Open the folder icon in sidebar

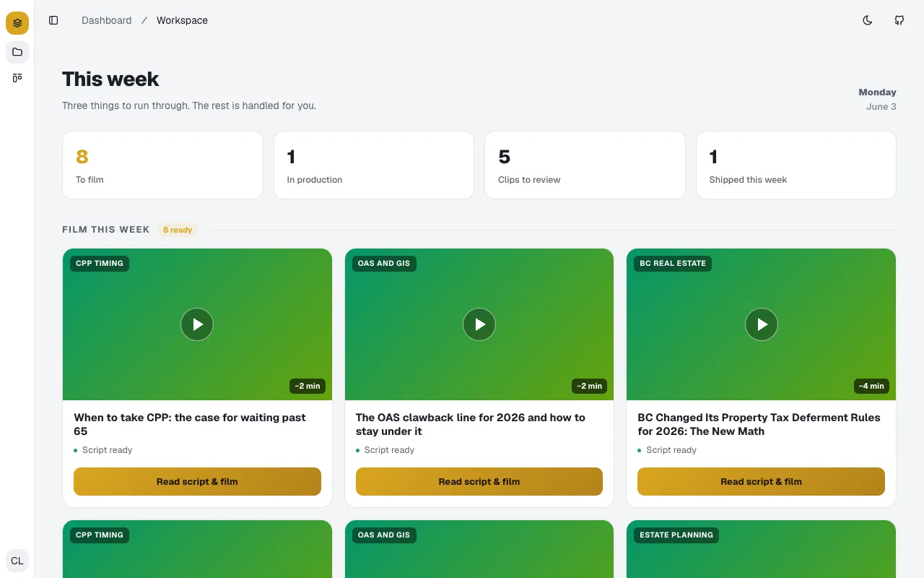pos(17,52)
